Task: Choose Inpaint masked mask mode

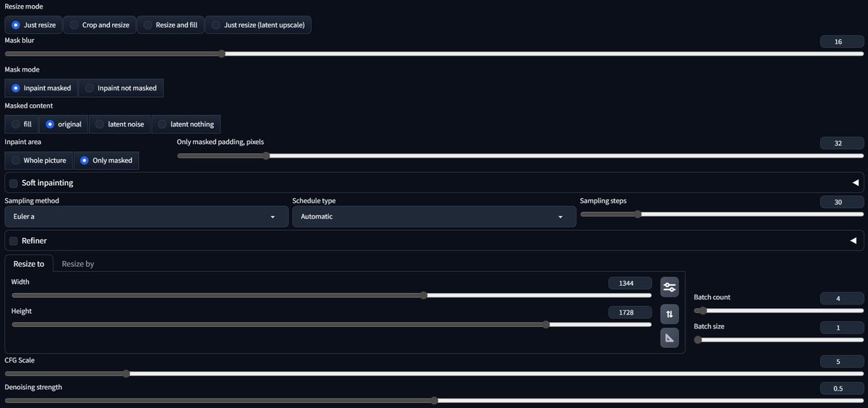Action: 41,88
